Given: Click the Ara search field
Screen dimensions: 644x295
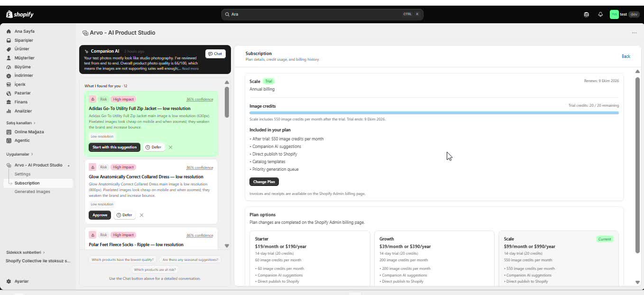Looking at the screenshot, I should [x=322, y=14].
